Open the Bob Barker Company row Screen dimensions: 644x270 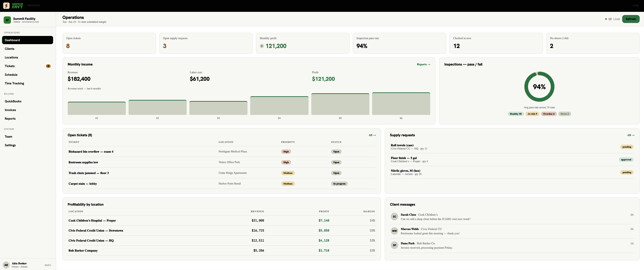click(222, 250)
